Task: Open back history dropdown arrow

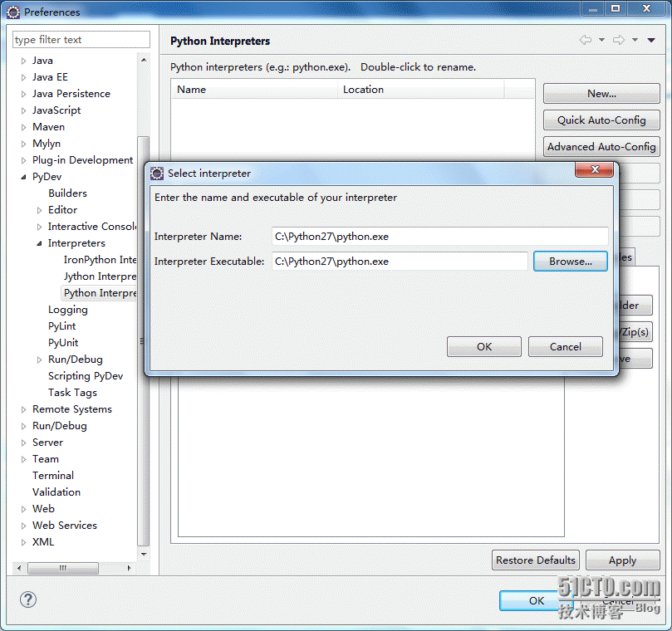Action: (601, 40)
